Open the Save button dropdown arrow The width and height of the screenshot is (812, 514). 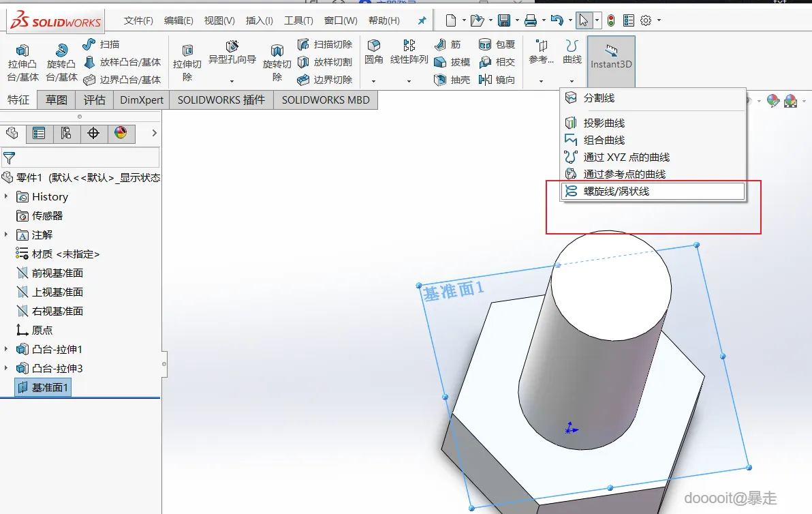point(517,20)
